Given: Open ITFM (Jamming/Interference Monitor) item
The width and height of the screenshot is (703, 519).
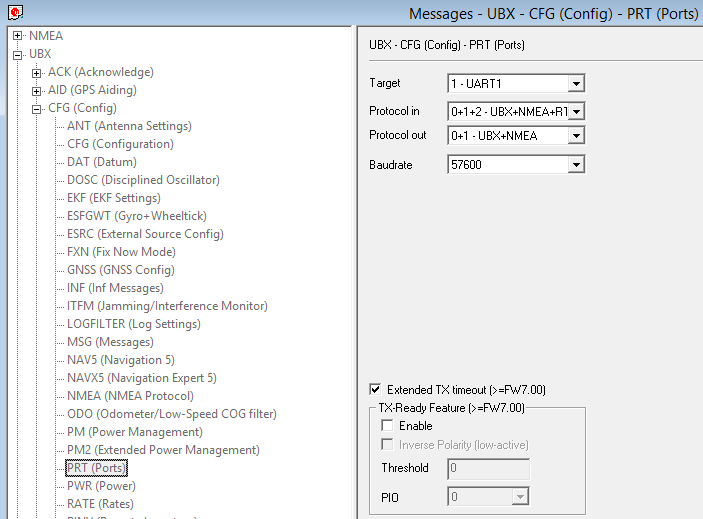Looking at the screenshot, I should [167, 306].
